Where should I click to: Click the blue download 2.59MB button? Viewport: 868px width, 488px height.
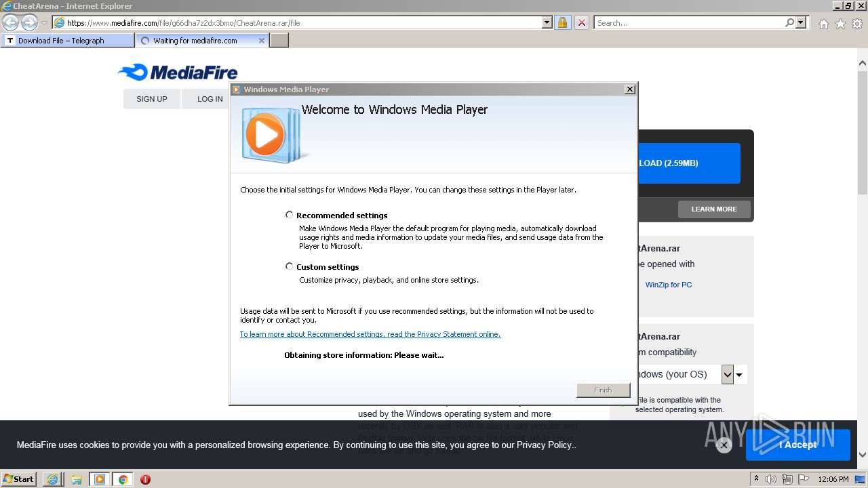coord(689,163)
